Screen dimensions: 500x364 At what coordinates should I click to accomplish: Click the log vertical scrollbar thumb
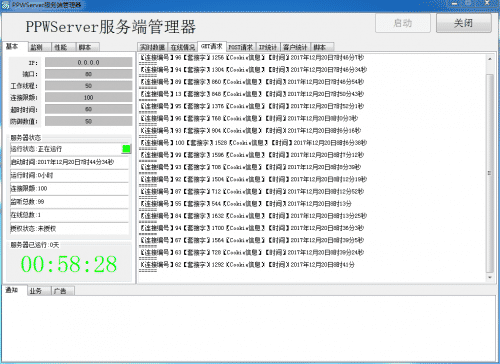point(490,173)
